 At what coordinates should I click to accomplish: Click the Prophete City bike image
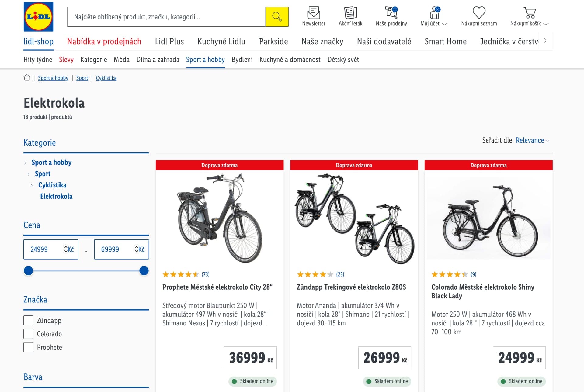coord(219,218)
